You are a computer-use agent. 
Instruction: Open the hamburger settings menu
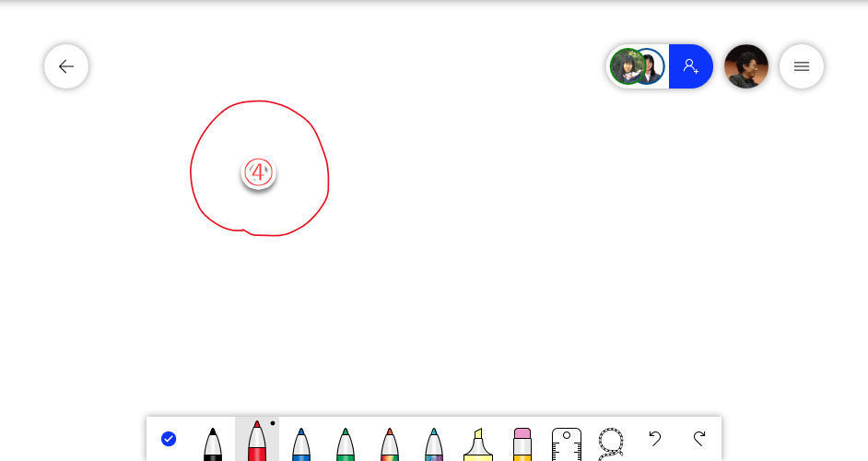pos(802,66)
